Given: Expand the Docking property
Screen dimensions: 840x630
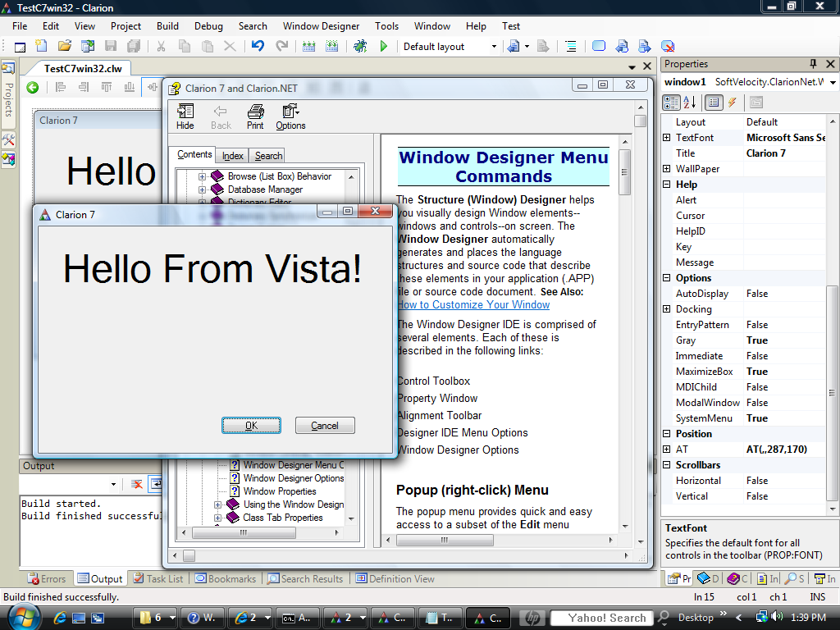Looking at the screenshot, I should pos(666,309).
